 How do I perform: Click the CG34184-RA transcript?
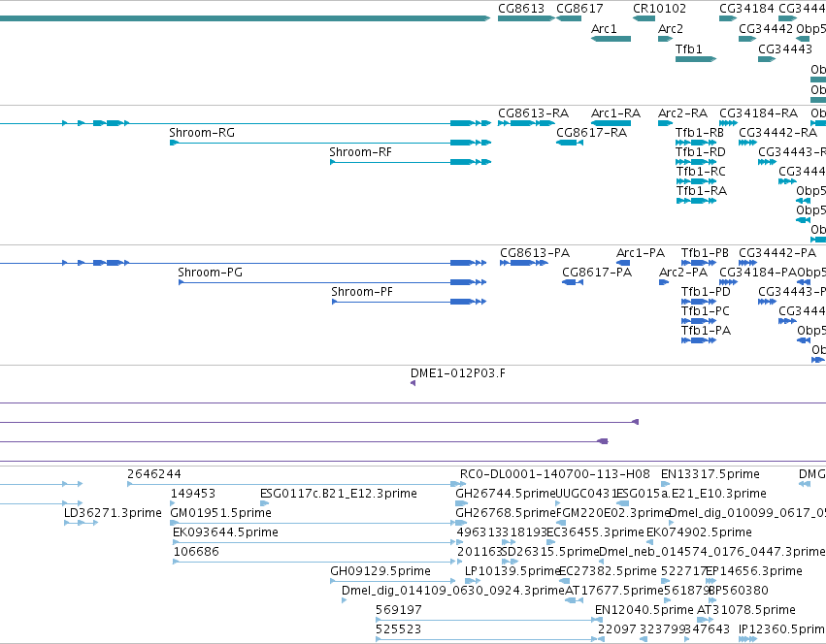(728, 123)
